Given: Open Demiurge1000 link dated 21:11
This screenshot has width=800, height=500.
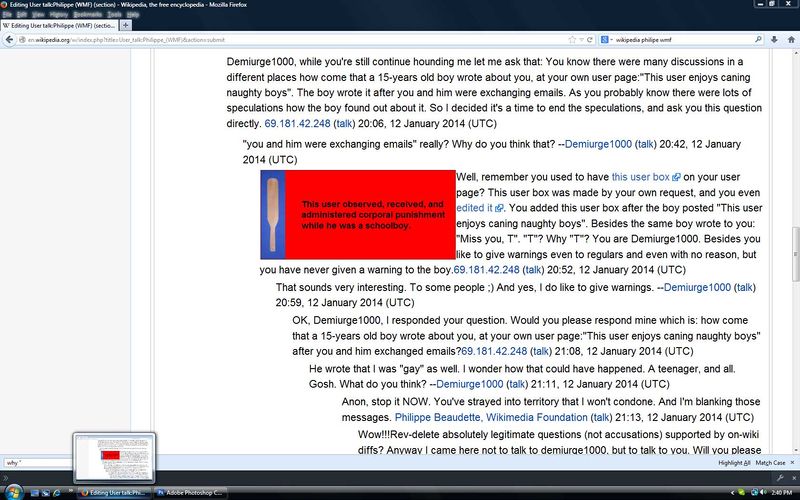Looking at the screenshot, I should (x=469, y=384).
